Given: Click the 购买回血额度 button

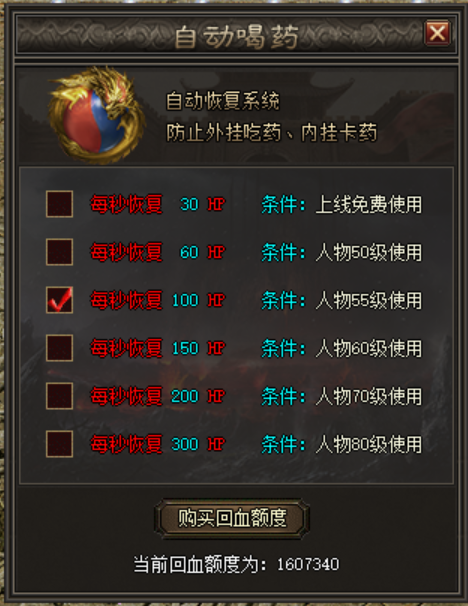Looking at the screenshot, I should [232, 518].
